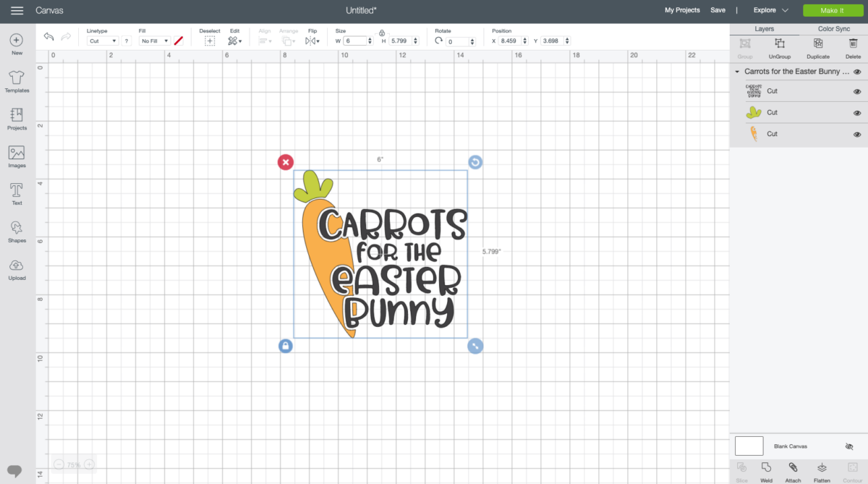Screen dimensions: 868x484
Task: Click Save in the top bar
Action: point(718,10)
